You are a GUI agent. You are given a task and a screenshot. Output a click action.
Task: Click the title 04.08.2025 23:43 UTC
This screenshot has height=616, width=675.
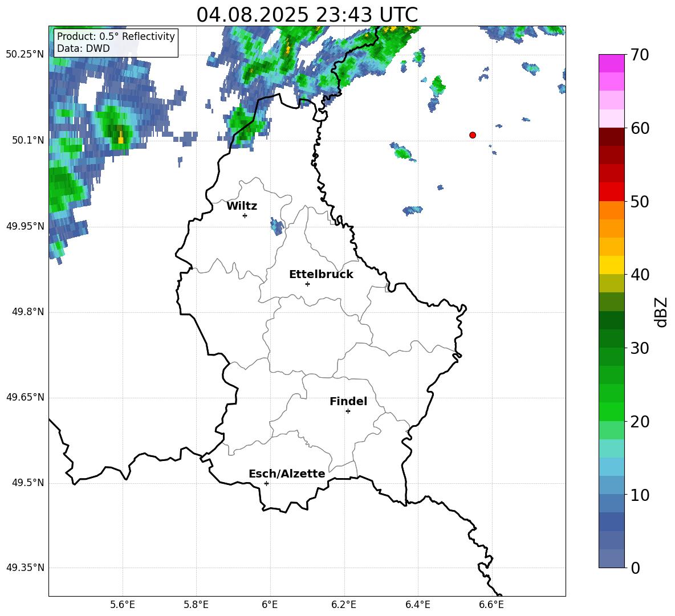[x=307, y=15]
